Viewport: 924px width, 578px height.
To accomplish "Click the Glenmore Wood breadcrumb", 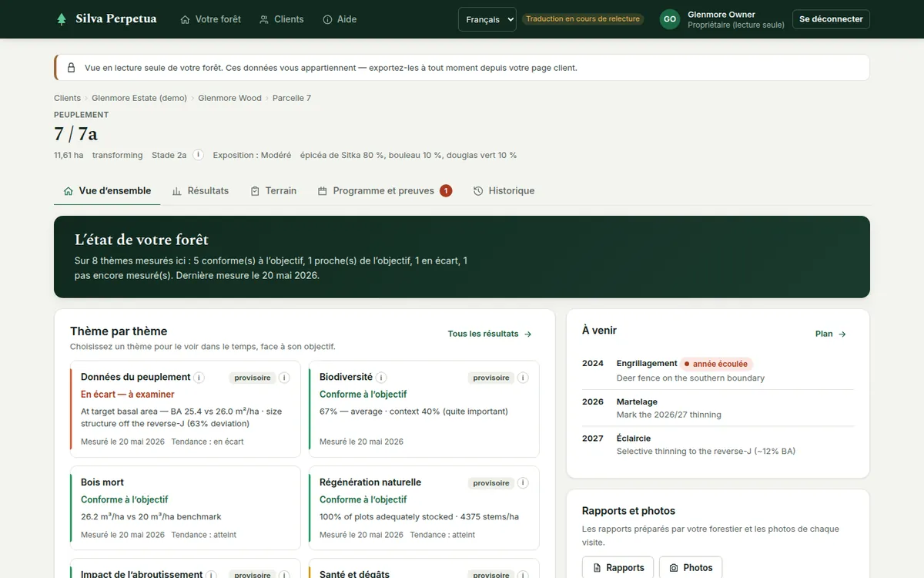I will (x=229, y=98).
